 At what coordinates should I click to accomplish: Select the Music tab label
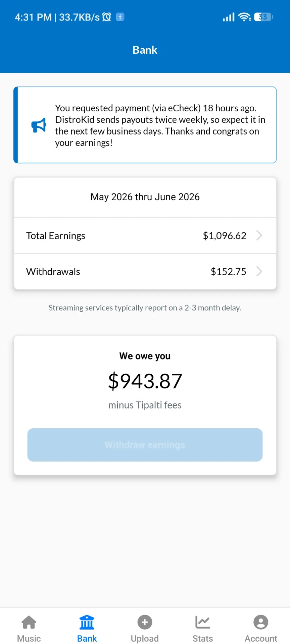(x=29, y=638)
